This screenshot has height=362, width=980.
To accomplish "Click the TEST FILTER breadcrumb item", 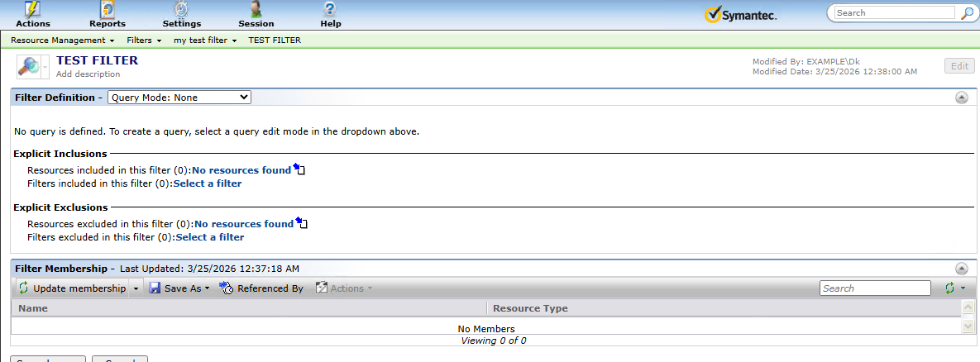I will tap(275, 40).
